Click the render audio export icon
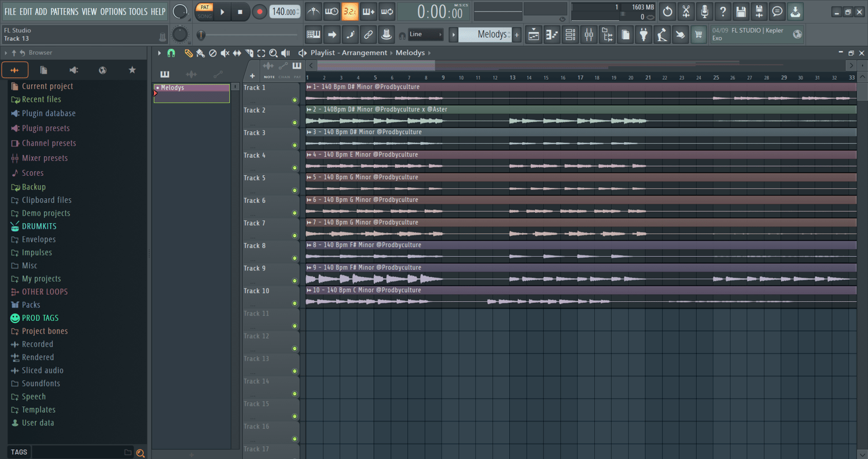 click(x=759, y=11)
